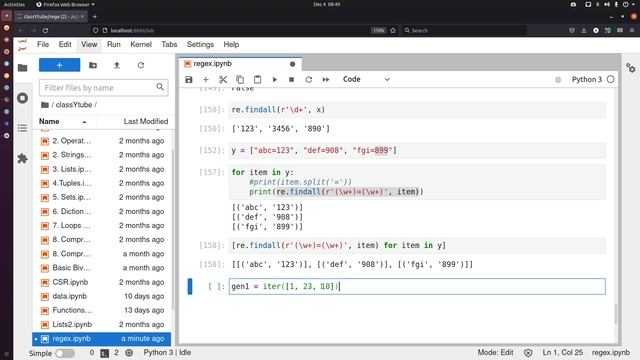This screenshot has width=640, height=360.
Task: Open data.ipynb file
Action: pyautogui.click(x=102, y=296)
